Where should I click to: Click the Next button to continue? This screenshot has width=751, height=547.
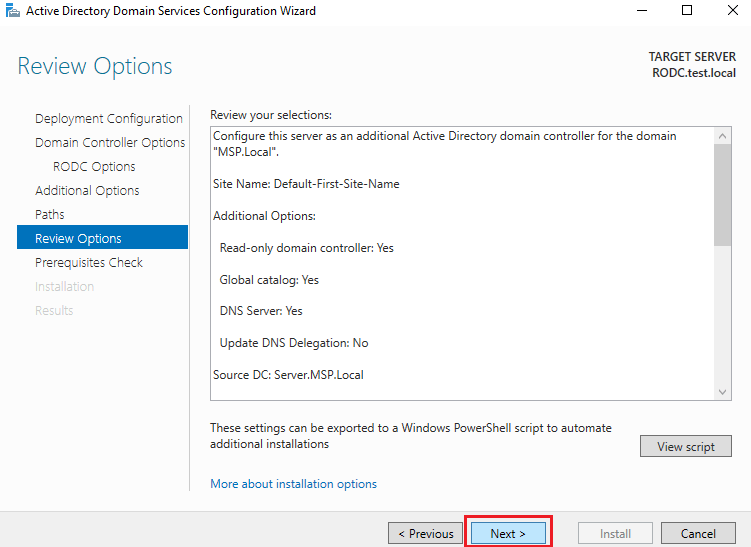coord(508,533)
